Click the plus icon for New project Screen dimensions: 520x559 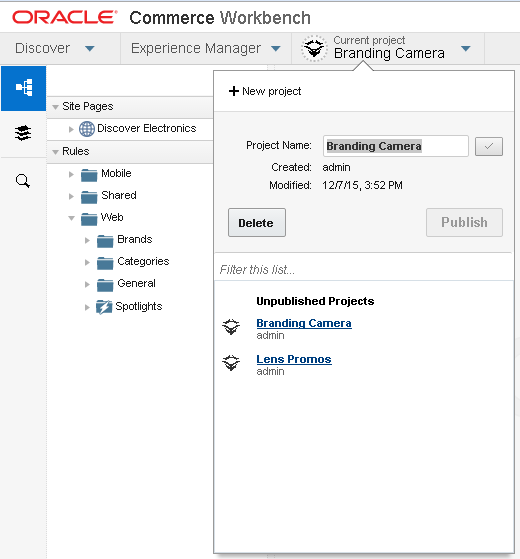[x=233, y=91]
